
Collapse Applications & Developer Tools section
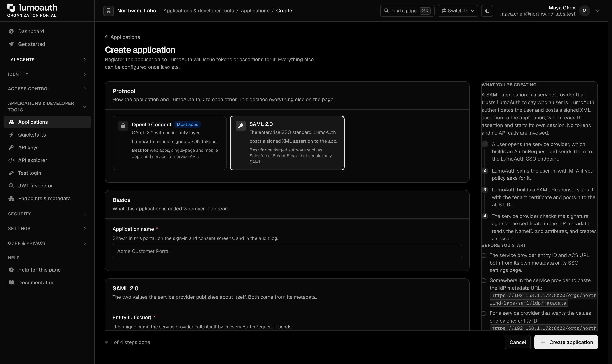pyautogui.click(x=47, y=107)
